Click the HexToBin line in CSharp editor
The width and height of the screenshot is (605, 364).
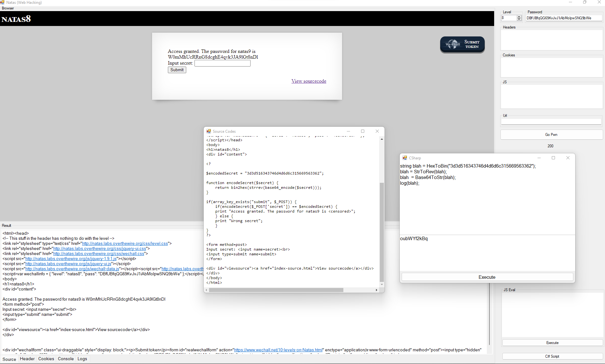click(x=468, y=166)
